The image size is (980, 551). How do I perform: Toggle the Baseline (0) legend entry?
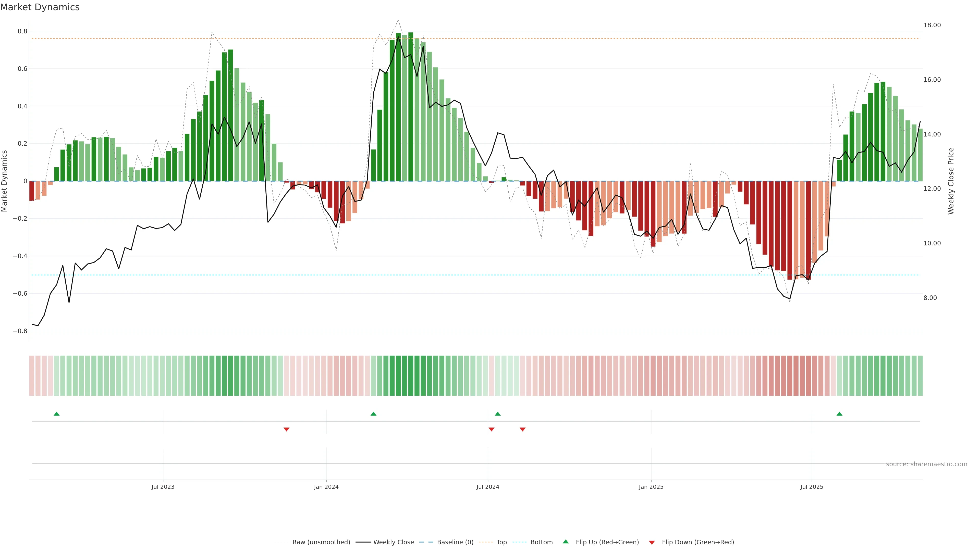click(x=455, y=542)
